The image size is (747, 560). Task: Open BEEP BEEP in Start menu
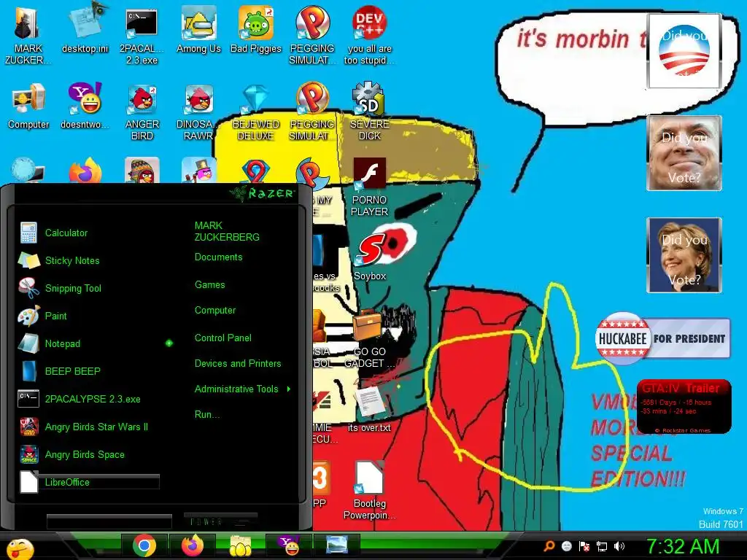tap(88, 371)
